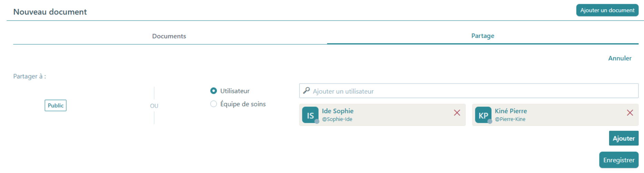Select the Utilisateur radio button

pyautogui.click(x=213, y=91)
